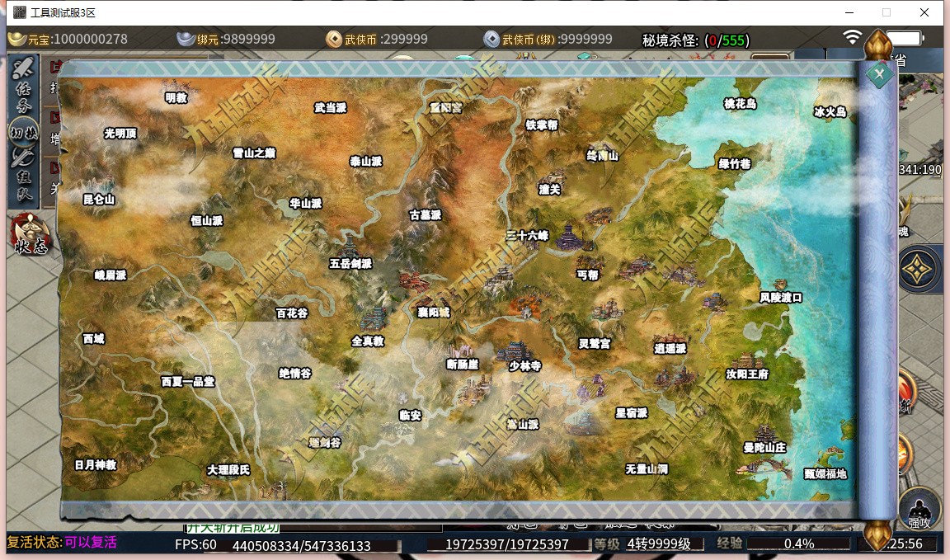Viewport: 950px width, 560px height.
Task: Select 甄嬛福地 on the sea
Action: (x=825, y=474)
